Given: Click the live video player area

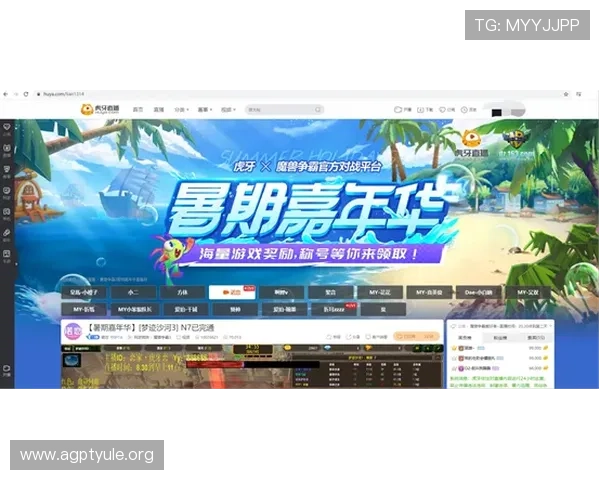Looking at the screenshot, I should pyautogui.click(x=252, y=367).
